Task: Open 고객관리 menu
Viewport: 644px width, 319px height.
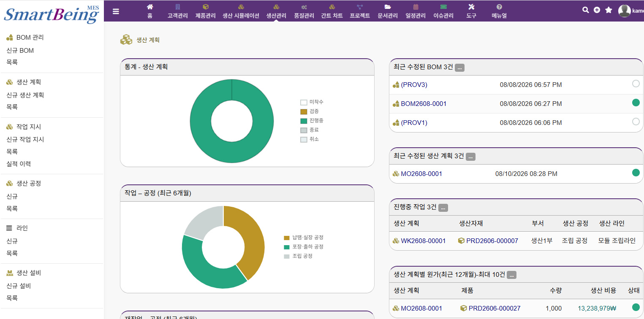Action: (x=178, y=11)
